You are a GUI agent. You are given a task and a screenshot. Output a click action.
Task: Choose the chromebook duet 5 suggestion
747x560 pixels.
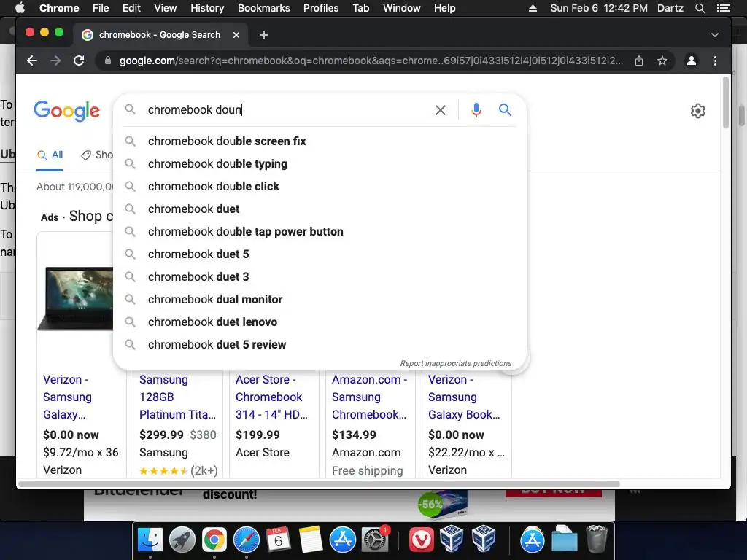coord(320,254)
